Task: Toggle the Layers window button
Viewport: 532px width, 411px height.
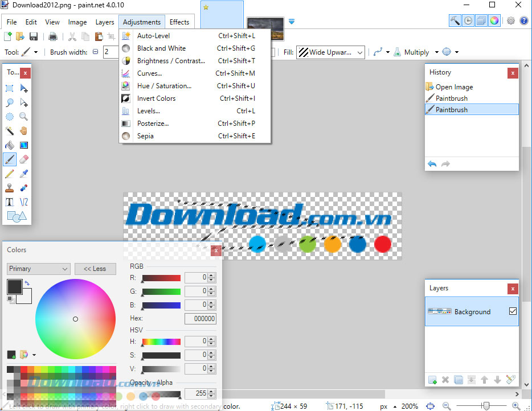Action: point(481,20)
